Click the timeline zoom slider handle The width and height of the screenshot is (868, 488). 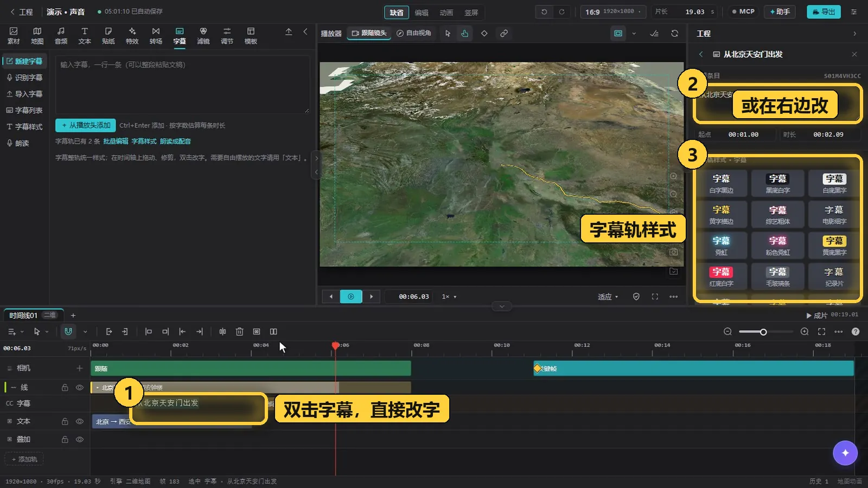pyautogui.click(x=763, y=332)
